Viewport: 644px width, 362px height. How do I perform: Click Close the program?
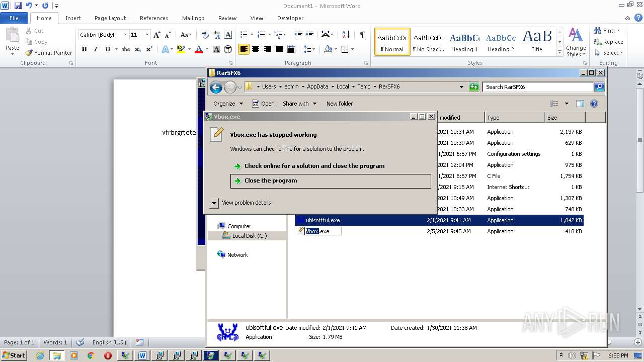[331, 181]
